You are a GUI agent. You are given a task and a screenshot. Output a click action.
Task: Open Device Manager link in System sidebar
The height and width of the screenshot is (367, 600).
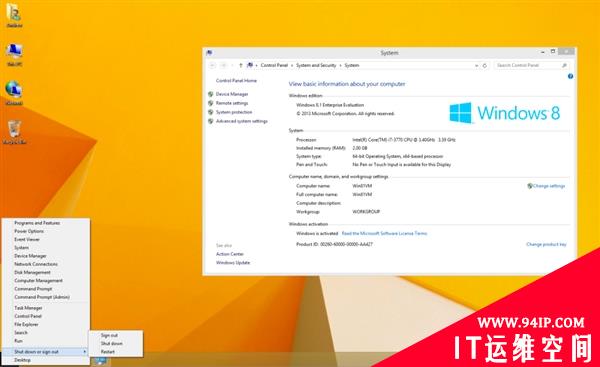(x=232, y=94)
